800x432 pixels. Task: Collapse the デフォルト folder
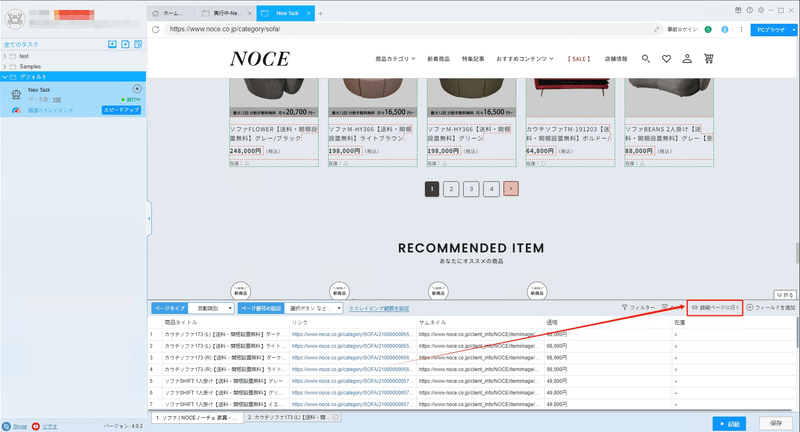(x=5, y=77)
